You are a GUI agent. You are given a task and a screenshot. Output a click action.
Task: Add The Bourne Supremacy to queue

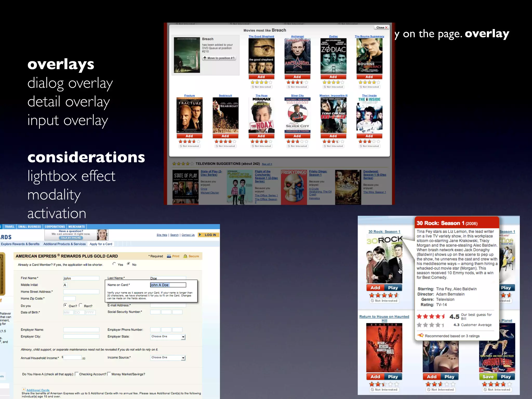point(369,77)
